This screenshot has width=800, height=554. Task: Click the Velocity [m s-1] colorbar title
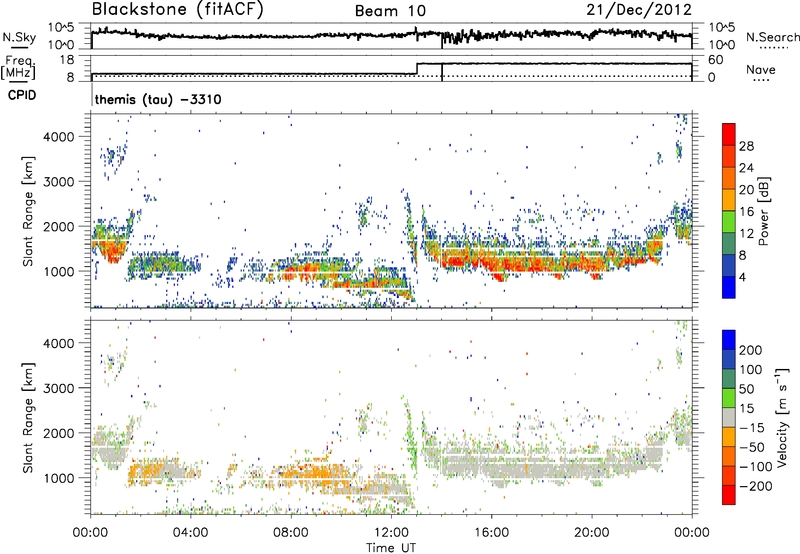tap(781, 417)
